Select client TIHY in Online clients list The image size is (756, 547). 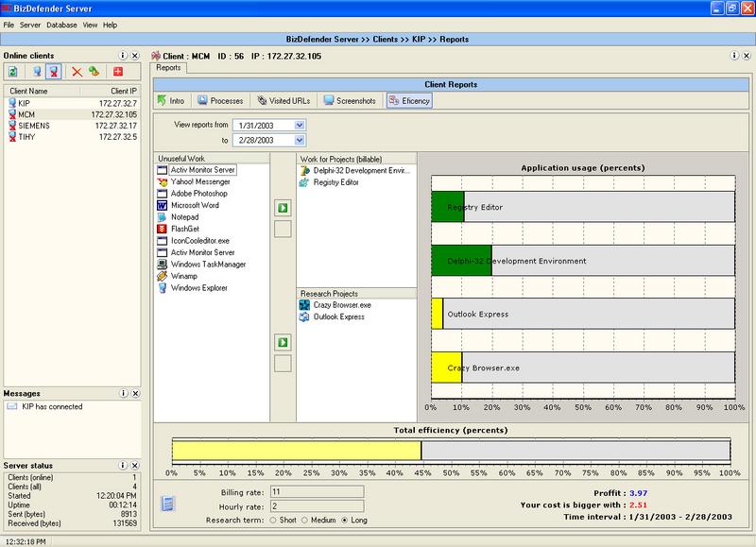(x=73, y=137)
